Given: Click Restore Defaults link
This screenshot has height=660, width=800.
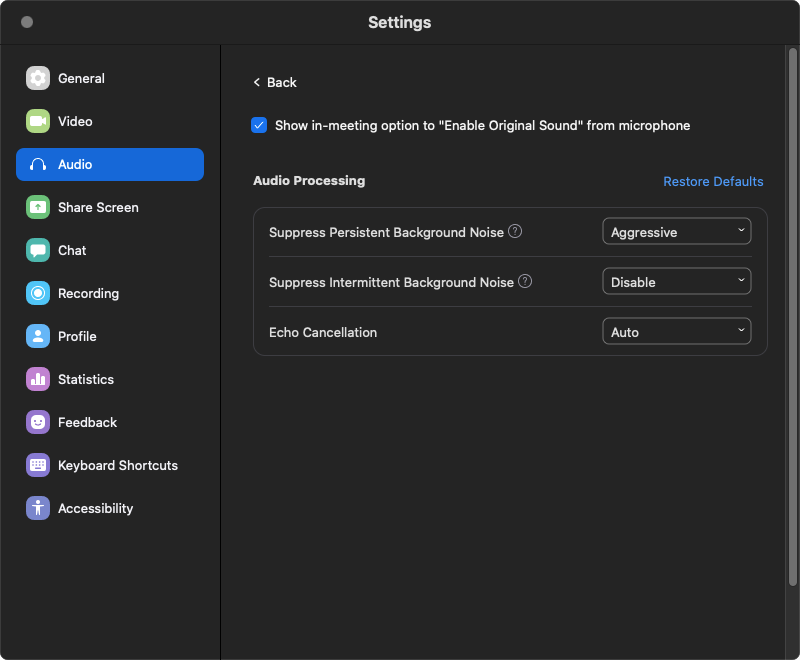Looking at the screenshot, I should pyautogui.click(x=713, y=182).
